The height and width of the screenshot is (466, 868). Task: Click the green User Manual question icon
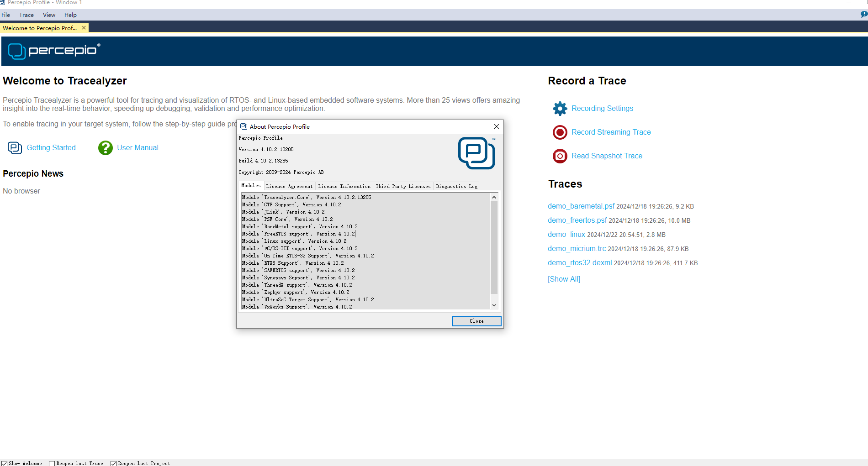(106, 148)
